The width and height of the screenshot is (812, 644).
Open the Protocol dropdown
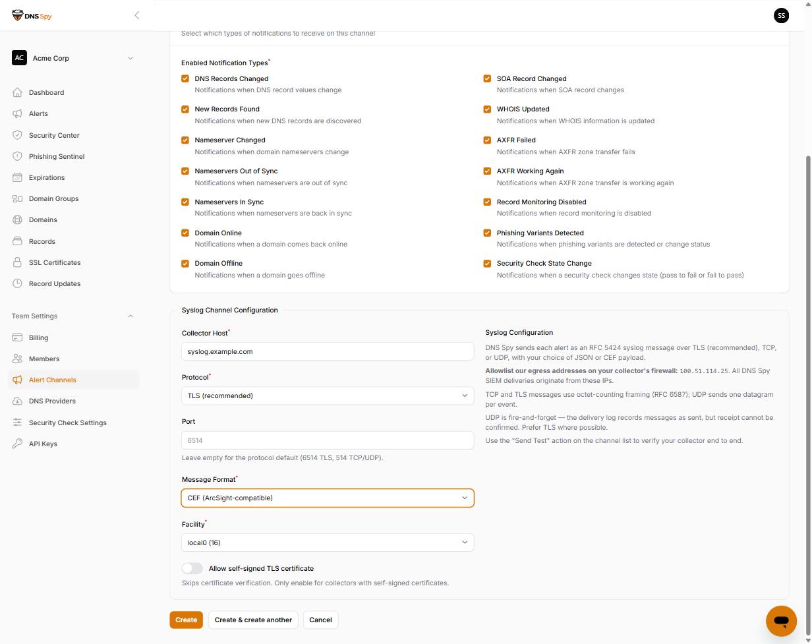(x=328, y=395)
